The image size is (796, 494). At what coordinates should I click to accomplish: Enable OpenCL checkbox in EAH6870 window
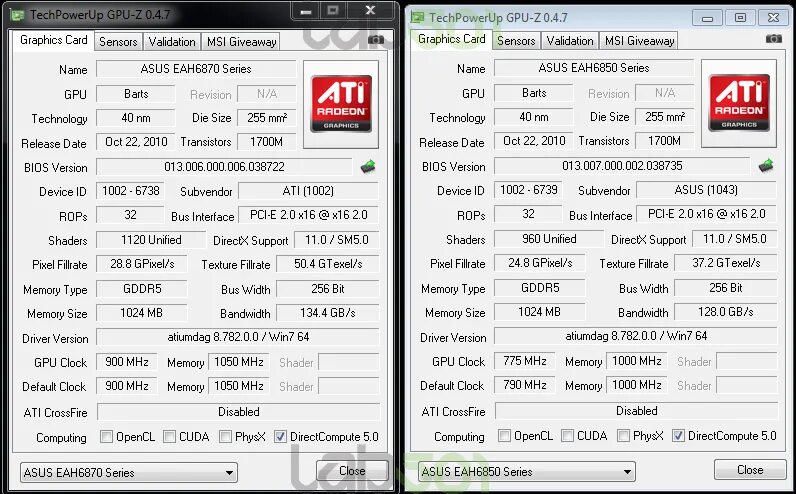coord(106,437)
